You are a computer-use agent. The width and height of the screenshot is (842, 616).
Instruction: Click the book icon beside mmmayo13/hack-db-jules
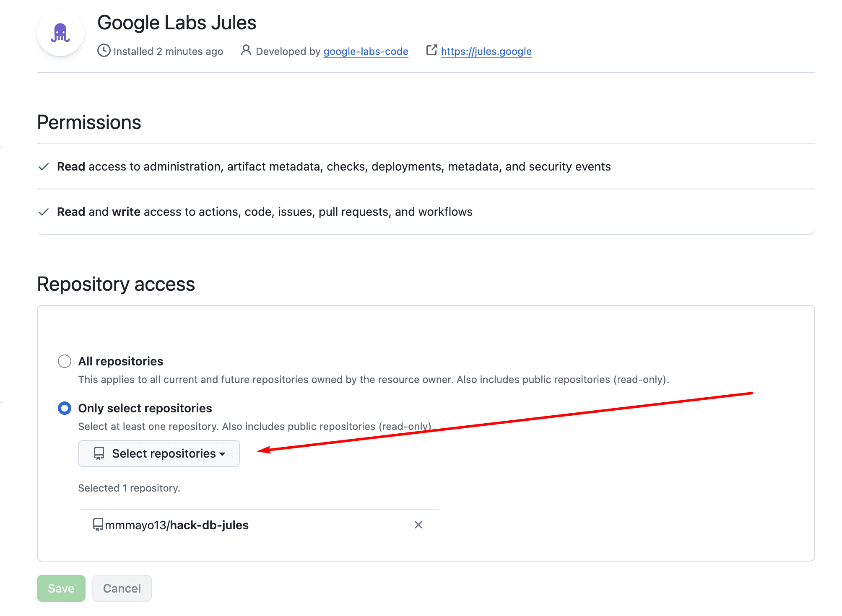[x=98, y=525]
